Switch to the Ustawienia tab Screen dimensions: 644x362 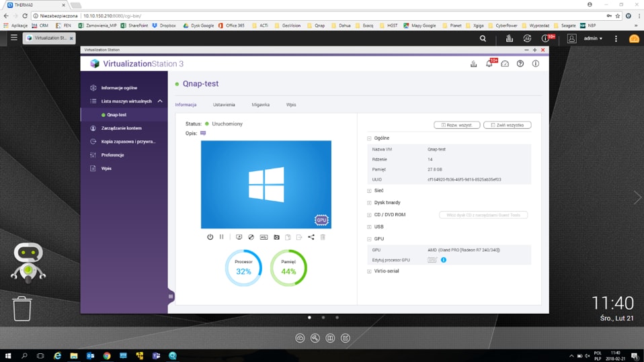[224, 105]
